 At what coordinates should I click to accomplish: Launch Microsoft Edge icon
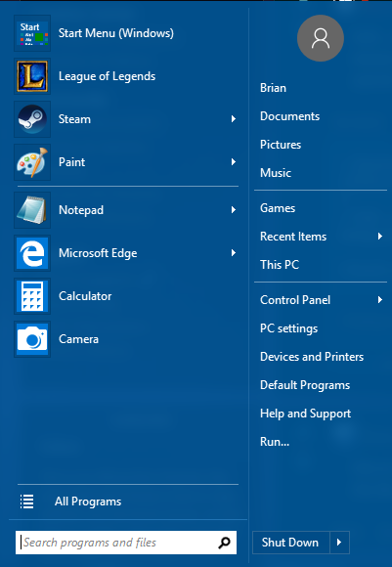point(32,253)
